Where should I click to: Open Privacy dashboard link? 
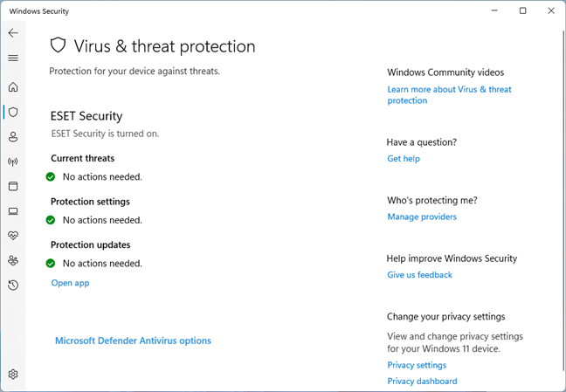pyautogui.click(x=422, y=382)
